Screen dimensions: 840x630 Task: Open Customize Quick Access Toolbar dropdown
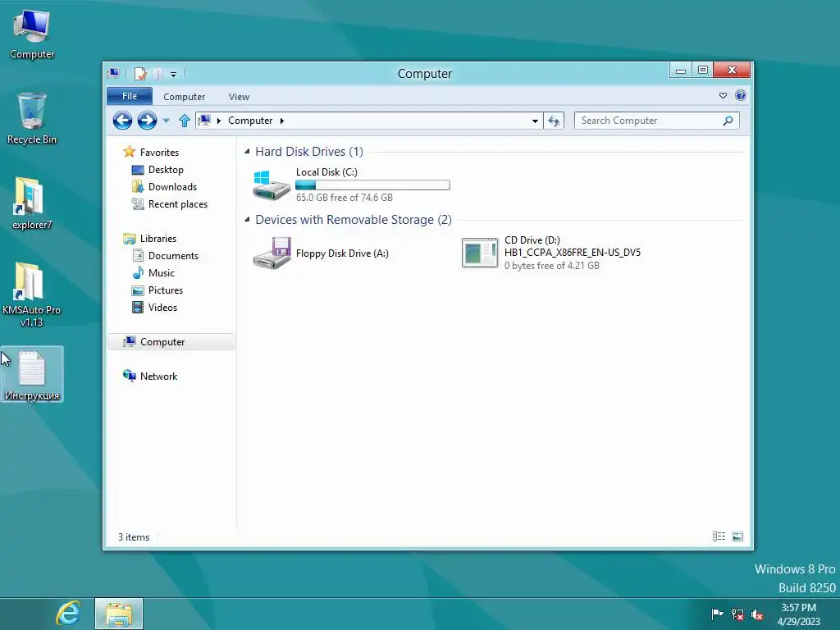[174, 74]
